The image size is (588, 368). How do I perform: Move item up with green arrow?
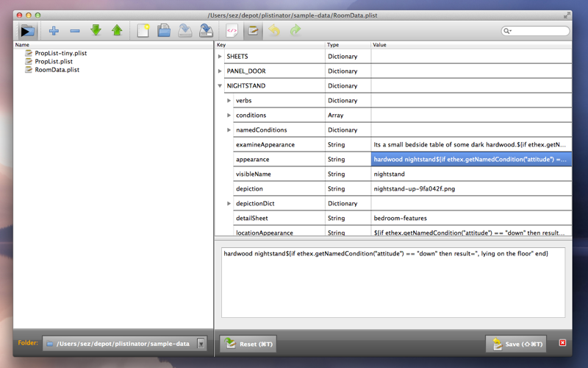(117, 30)
